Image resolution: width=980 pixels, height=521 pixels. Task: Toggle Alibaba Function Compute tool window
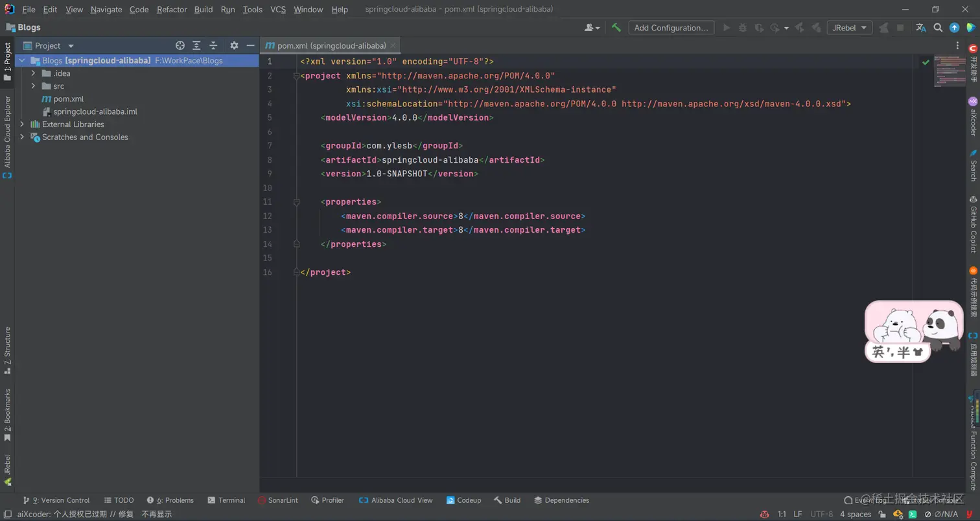973,442
